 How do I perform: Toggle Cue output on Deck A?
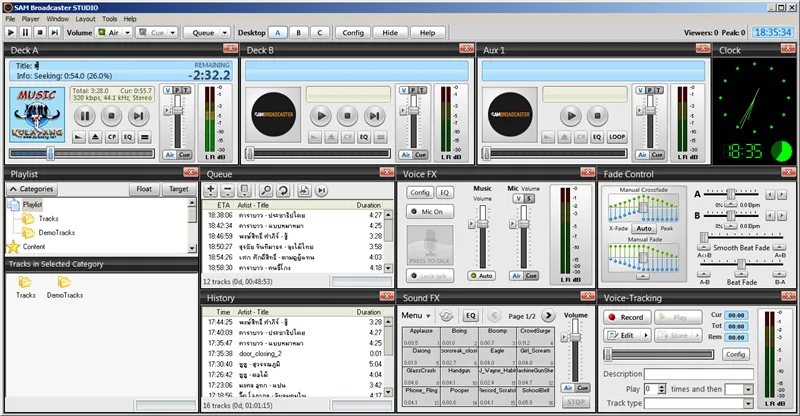(184, 155)
